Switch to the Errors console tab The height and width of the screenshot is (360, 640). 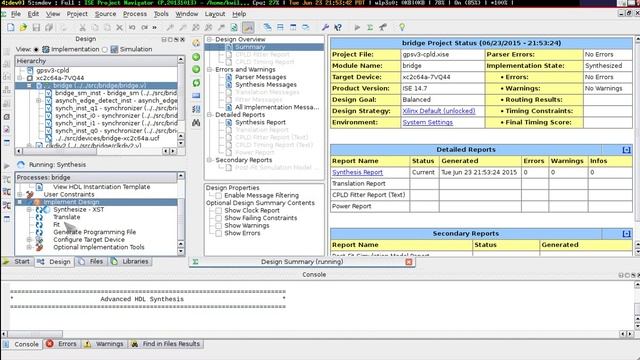[x=62, y=344]
